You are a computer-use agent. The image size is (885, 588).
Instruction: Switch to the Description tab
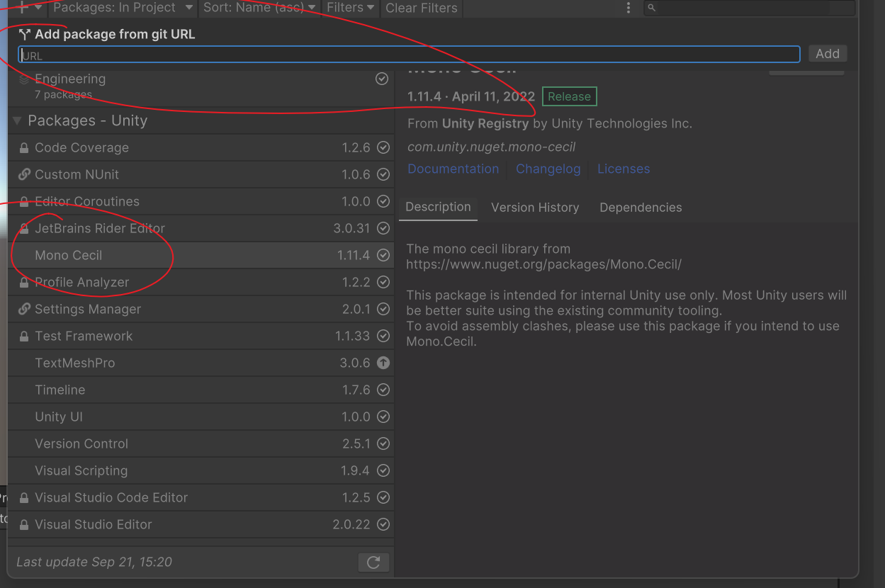438,207
